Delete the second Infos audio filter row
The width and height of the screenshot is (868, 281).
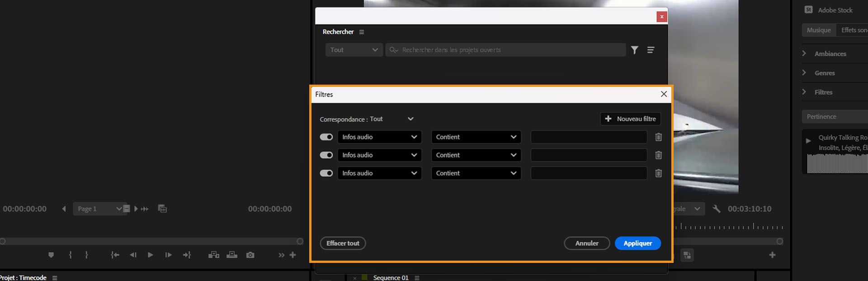click(x=658, y=155)
